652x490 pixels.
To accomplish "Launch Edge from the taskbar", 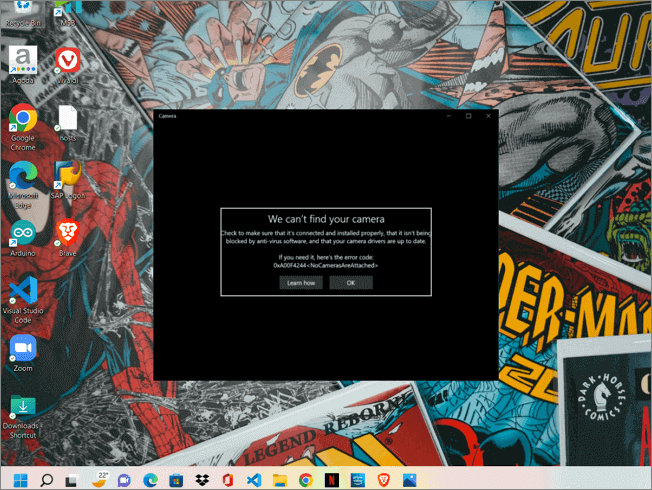I will click(x=150, y=480).
